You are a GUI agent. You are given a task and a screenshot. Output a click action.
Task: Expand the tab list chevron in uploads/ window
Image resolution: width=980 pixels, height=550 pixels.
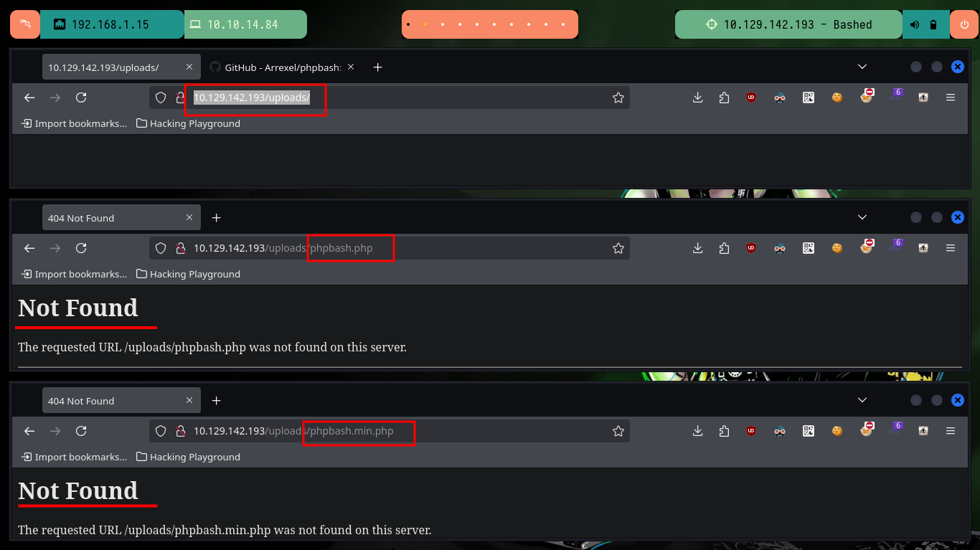tap(862, 67)
